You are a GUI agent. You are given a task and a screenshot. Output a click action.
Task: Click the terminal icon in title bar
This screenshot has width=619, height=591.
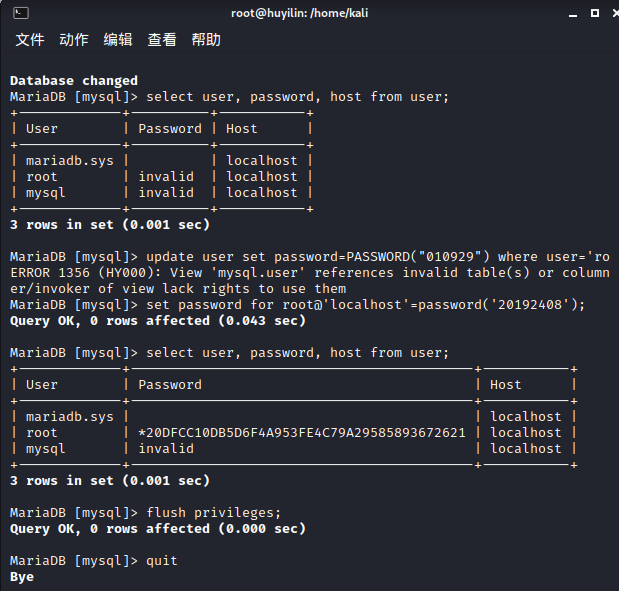[x=21, y=13]
